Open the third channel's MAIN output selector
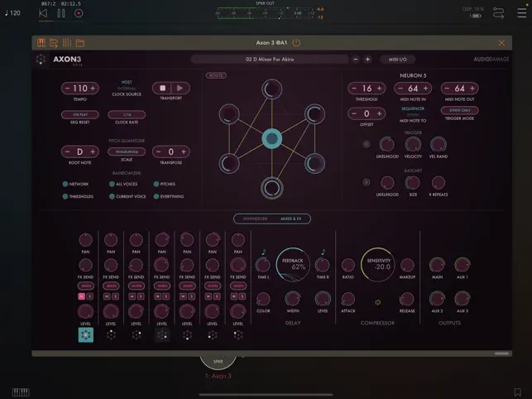The height and width of the screenshot is (399, 532). [137, 286]
